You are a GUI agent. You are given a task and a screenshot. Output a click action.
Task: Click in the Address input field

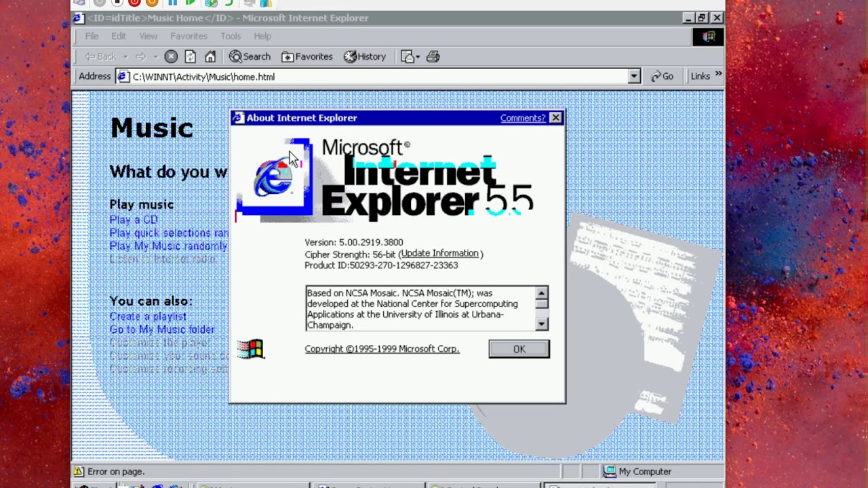click(378, 77)
